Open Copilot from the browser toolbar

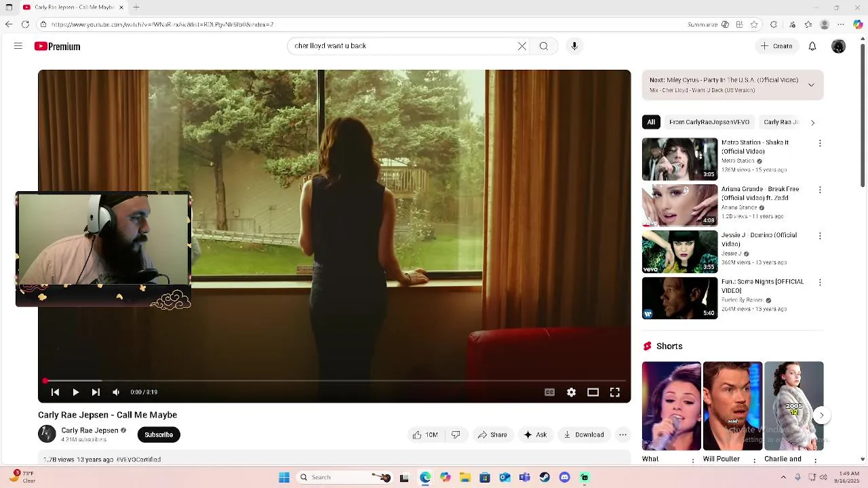858,24
